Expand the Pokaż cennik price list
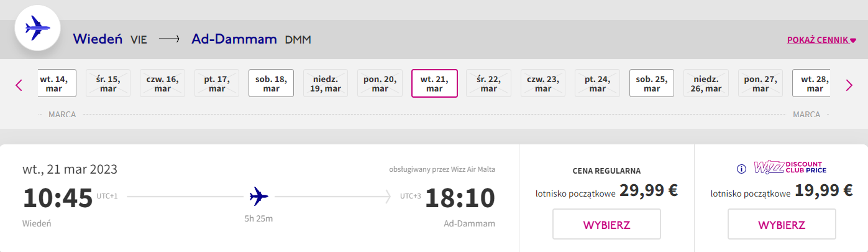 [x=821, y=40]
